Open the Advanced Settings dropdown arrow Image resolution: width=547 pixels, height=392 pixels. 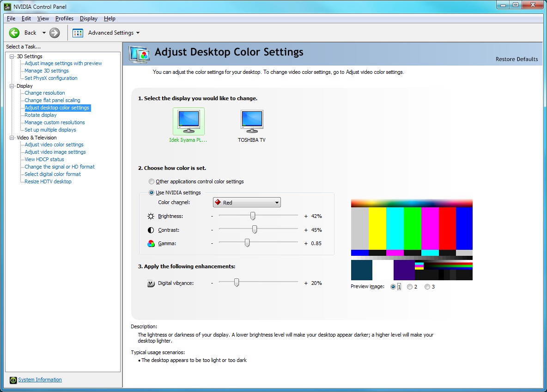click(x=138, y=33)
